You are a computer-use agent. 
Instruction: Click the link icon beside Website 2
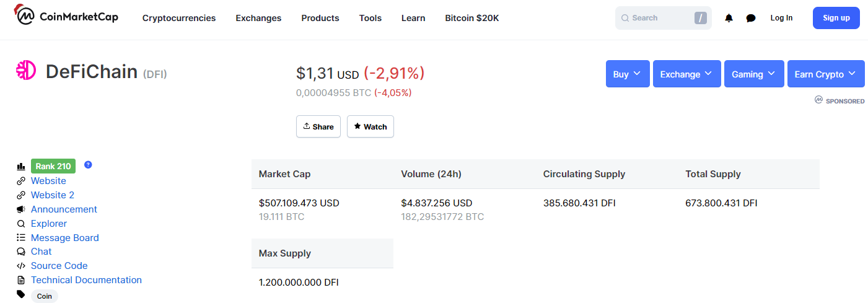pyautogui.click(x=21, y=195)
